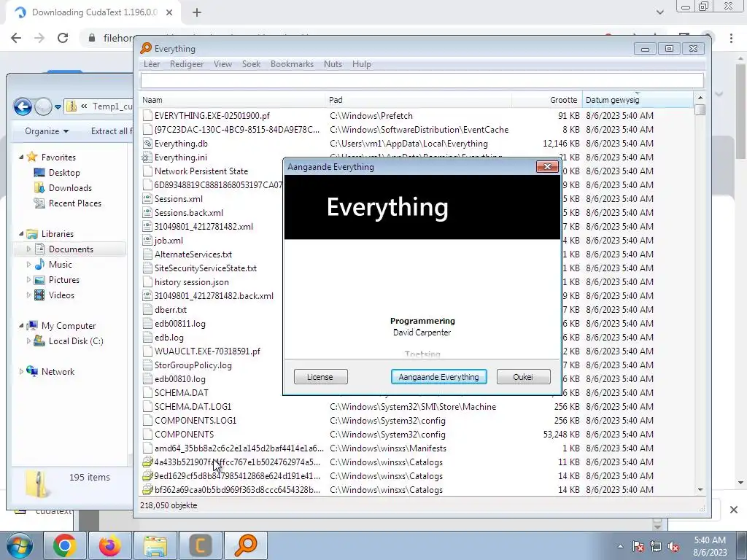Collapse the Libraries group in Explorer
The image size is (747, 560).
click(x=21, y=233)
